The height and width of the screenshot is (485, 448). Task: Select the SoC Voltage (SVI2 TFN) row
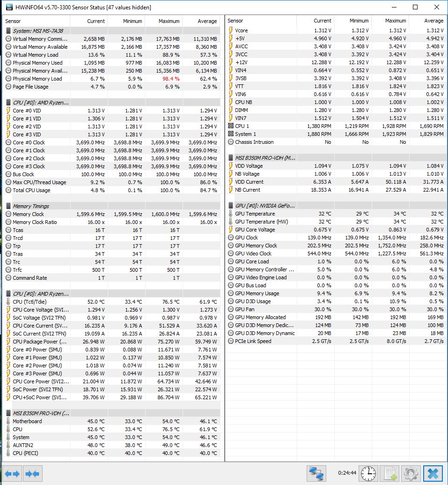112,318
